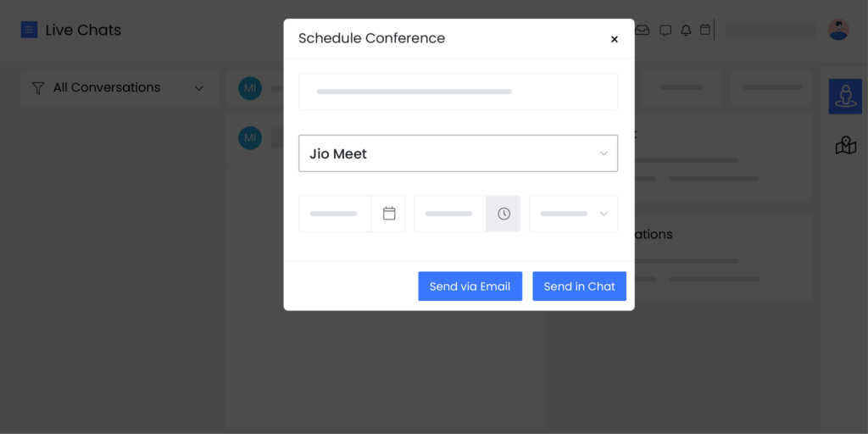
Task: Expand the Jio Meet platform dropdown
Action: tap(459, 153)
